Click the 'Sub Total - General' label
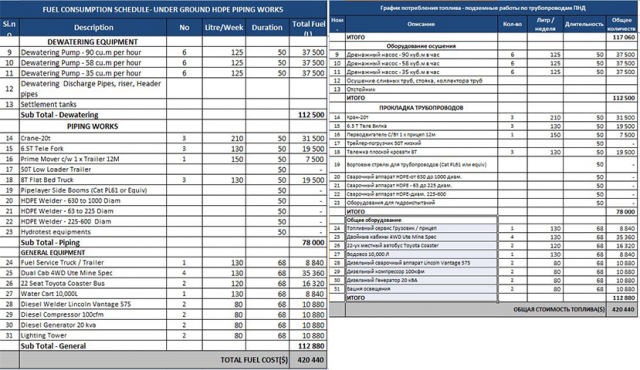The height and width of the screenshot is (370, 640). 53,346
